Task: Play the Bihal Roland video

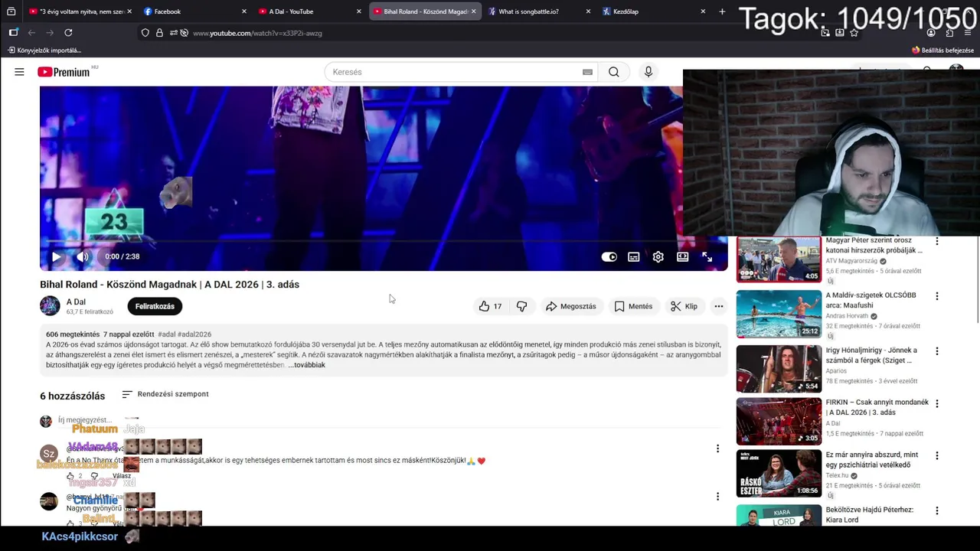Action: click(56, 256)
